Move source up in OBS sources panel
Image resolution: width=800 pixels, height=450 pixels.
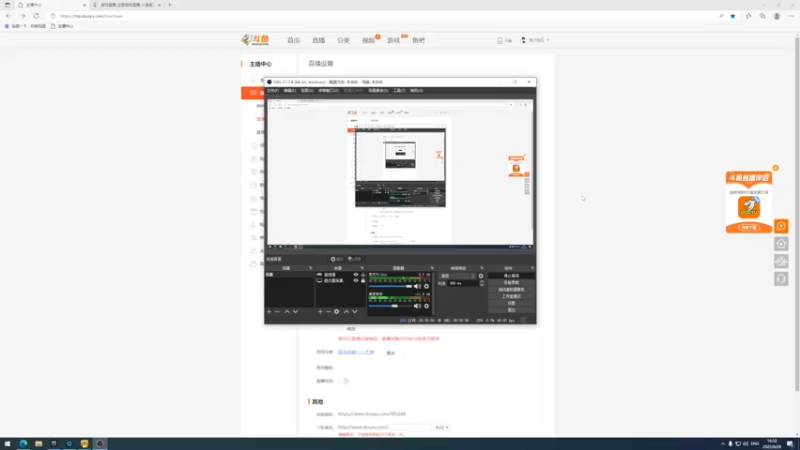coord(346,312)
